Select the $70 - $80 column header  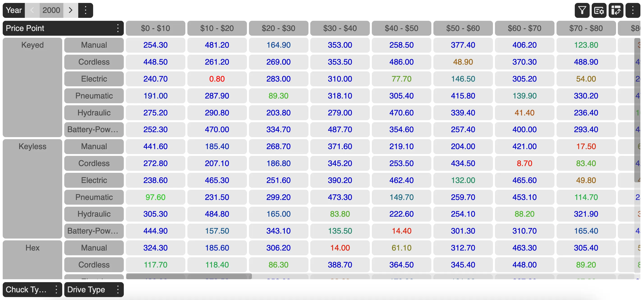586,28
